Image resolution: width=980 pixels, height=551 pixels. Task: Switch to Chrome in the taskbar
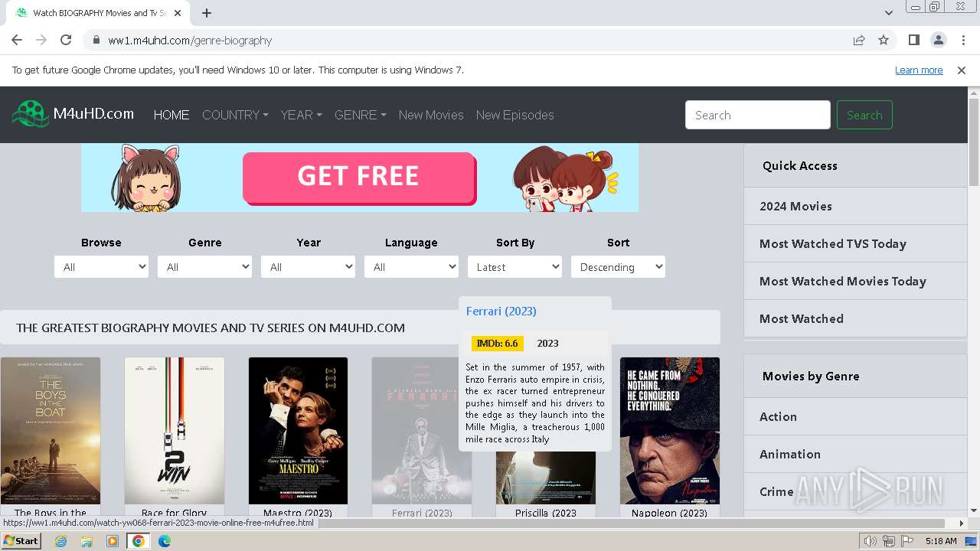(x=139, y=541)
